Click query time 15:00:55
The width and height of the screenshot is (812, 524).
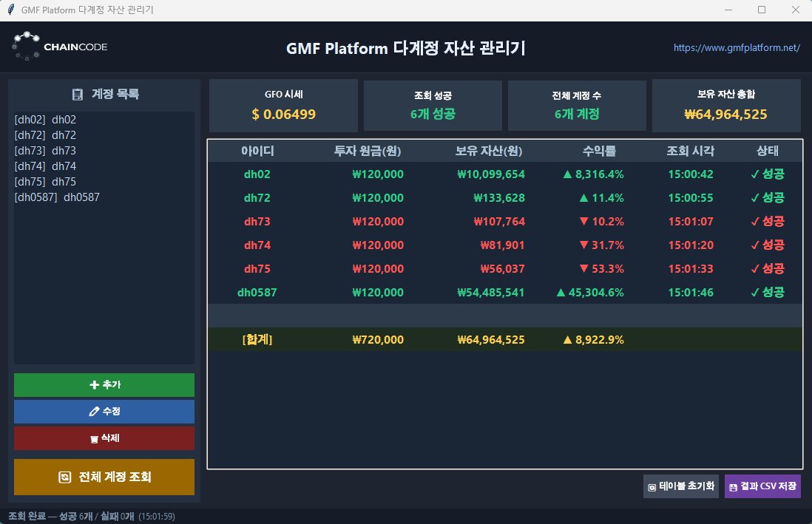click(690, 198)
